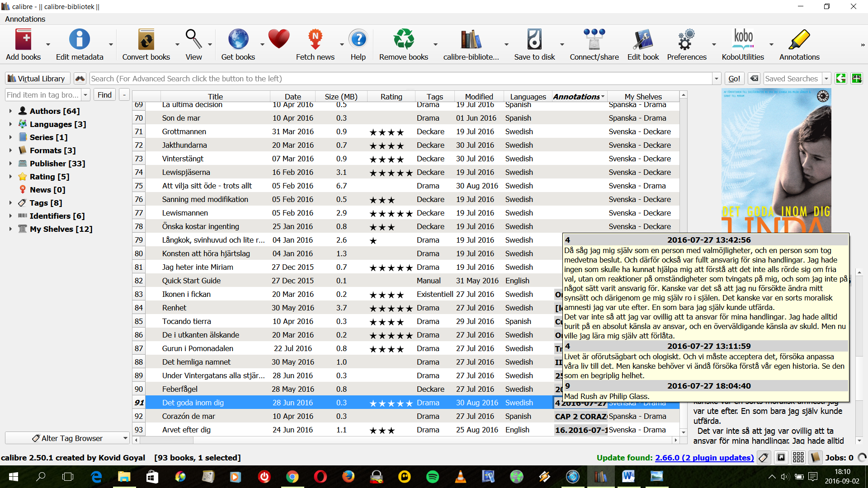Toggle the Tag Browser panel button

pos(764,458)
